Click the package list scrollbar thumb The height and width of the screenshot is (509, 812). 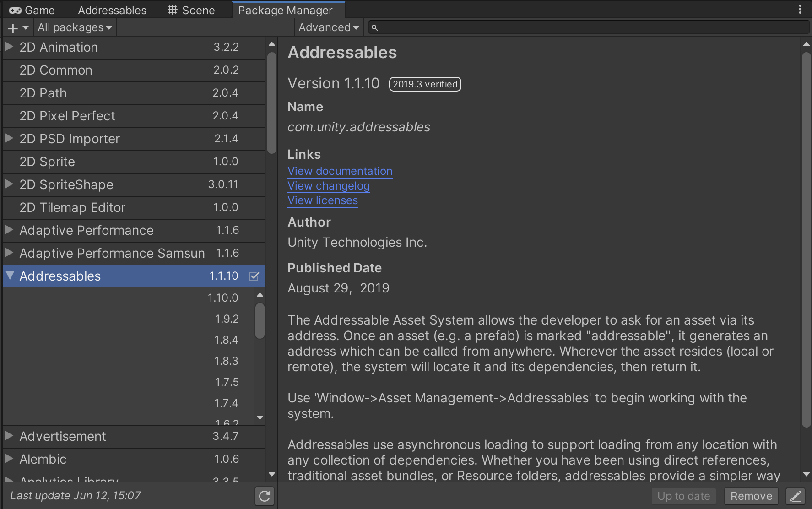tap(272, 103)
